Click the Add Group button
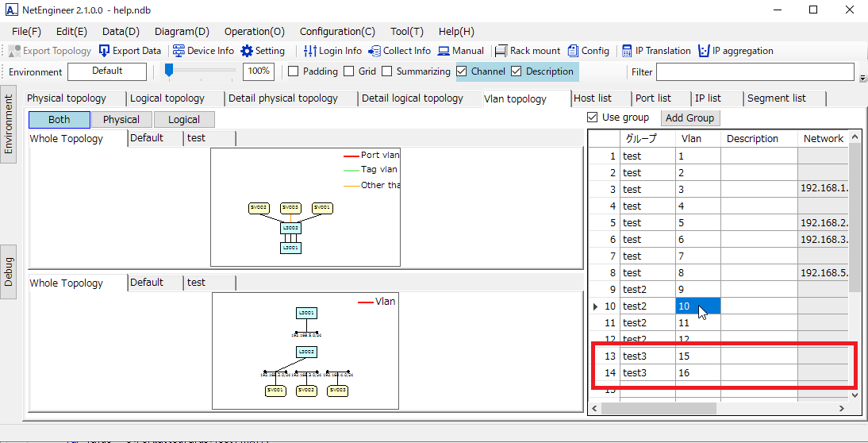This screenshot has width=868, height=443. point(689,117)
